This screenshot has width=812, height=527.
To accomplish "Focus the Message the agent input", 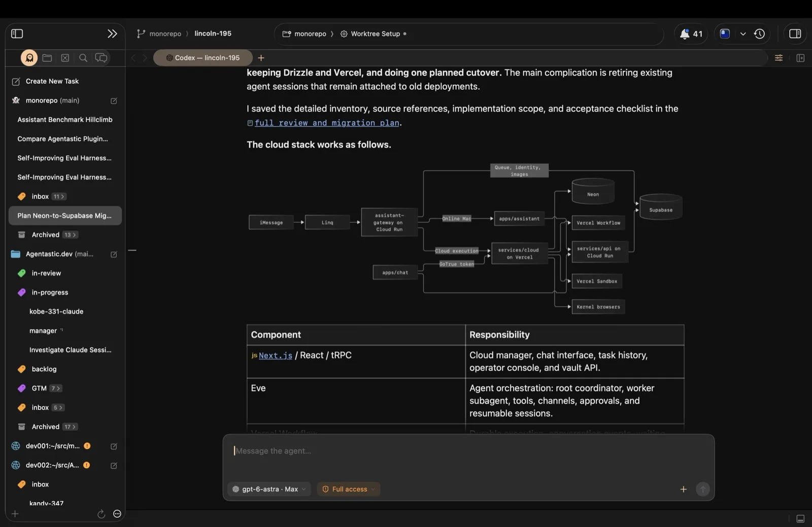I will (468, 451).
